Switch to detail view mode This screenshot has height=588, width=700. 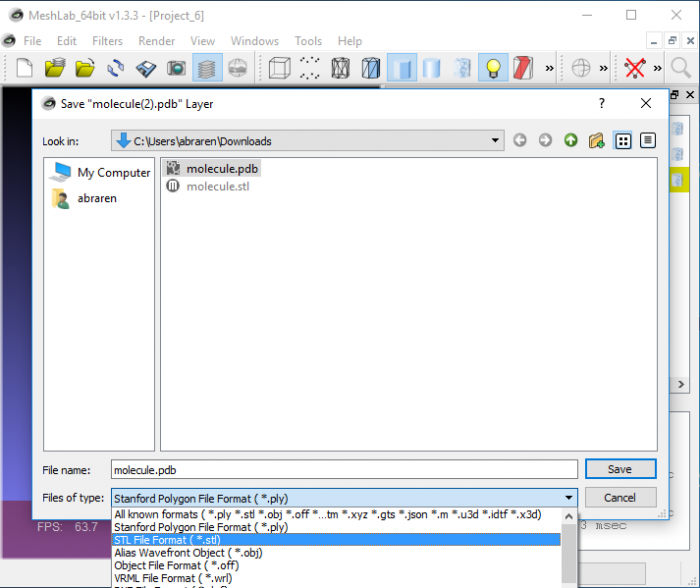648,141
